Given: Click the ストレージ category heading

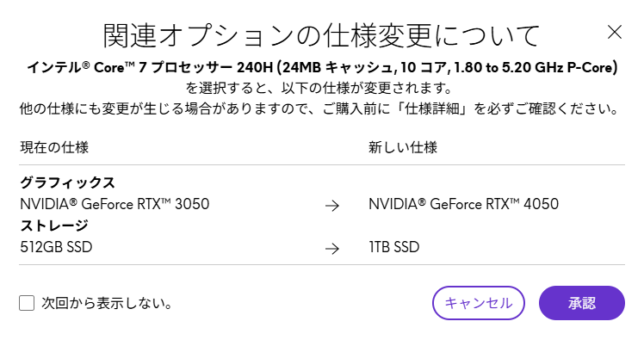Looking at the screenshot, I should pos(53,226).
